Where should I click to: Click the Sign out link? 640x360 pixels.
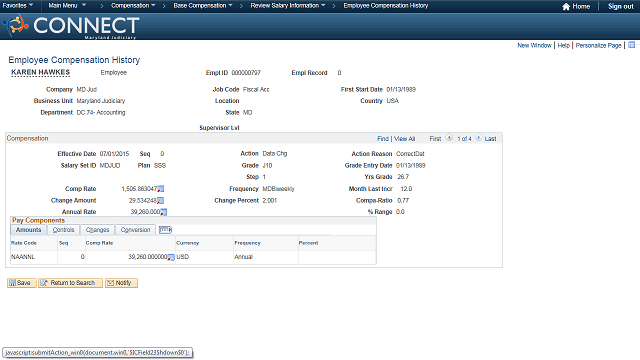pos(620,7)
